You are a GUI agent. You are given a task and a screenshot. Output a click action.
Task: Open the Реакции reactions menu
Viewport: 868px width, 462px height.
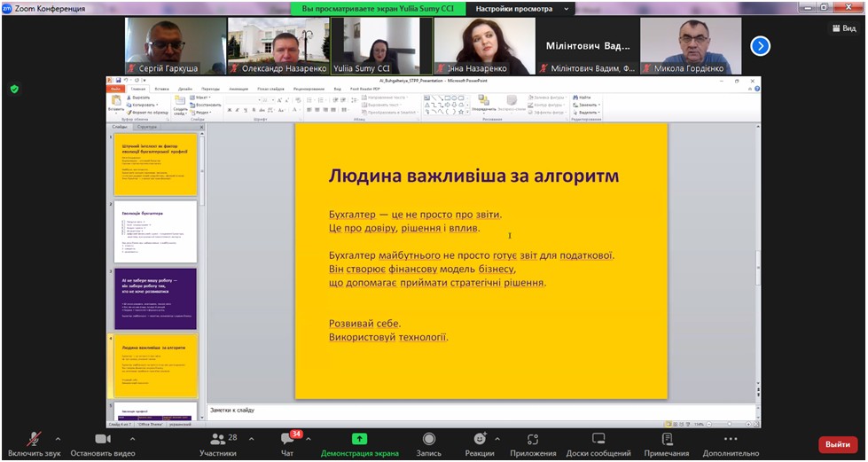pos(480,439)
